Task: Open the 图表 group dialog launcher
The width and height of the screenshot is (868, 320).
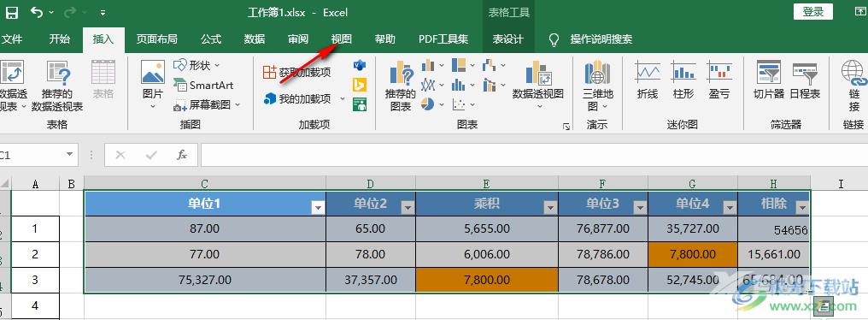Action: 566,127
